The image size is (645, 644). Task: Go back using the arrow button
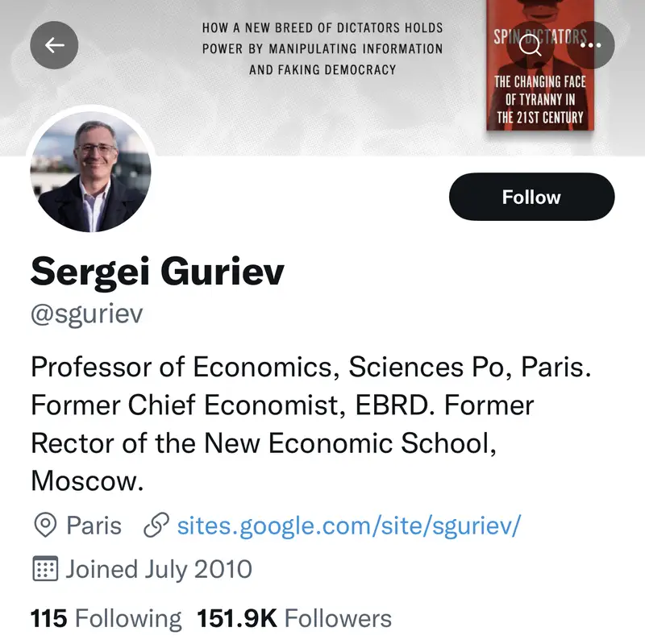pos(54,46)
